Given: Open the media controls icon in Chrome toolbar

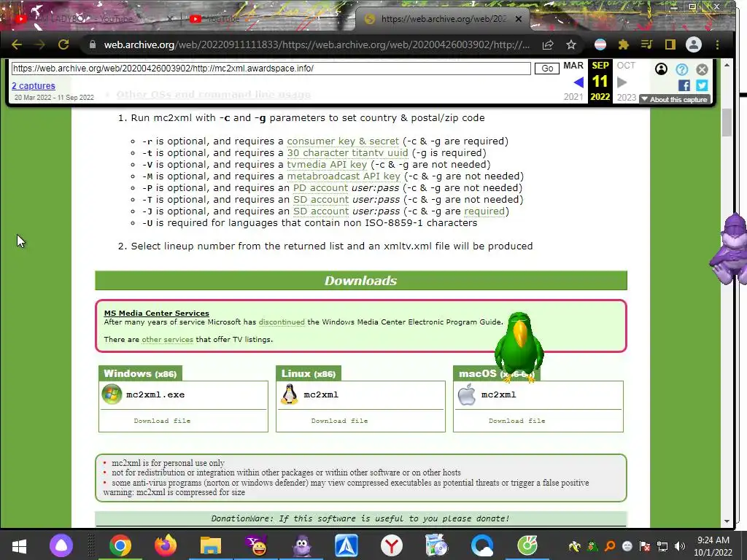Looking at the screenshot, I should [646, 44].
